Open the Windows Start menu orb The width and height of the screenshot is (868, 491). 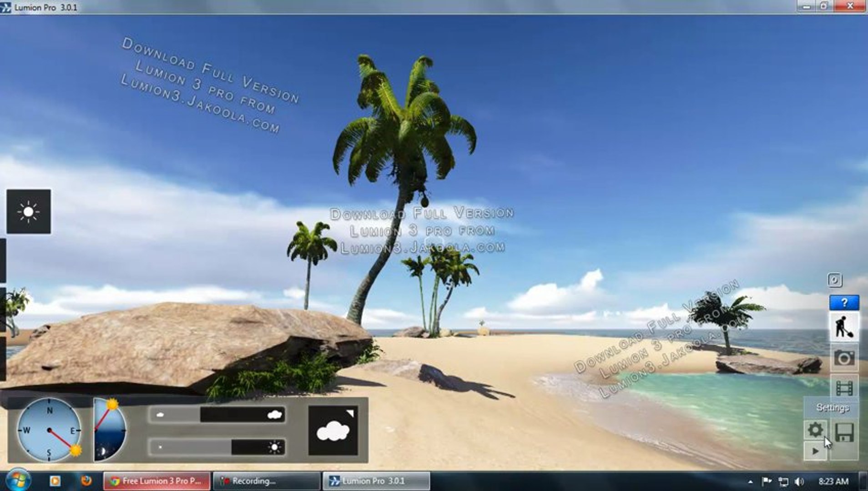coord(18,480)
